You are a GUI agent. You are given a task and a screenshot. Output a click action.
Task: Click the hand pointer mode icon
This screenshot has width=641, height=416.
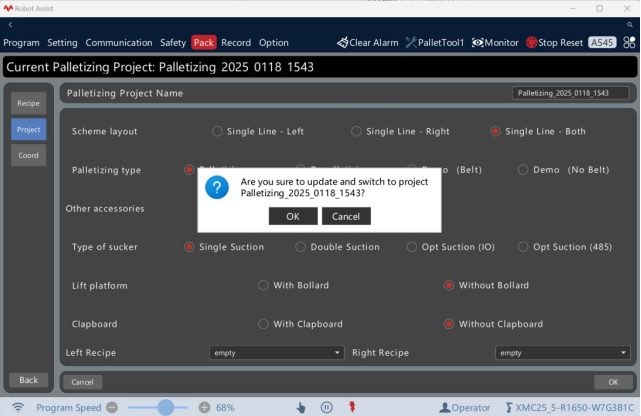coord(301,407)
